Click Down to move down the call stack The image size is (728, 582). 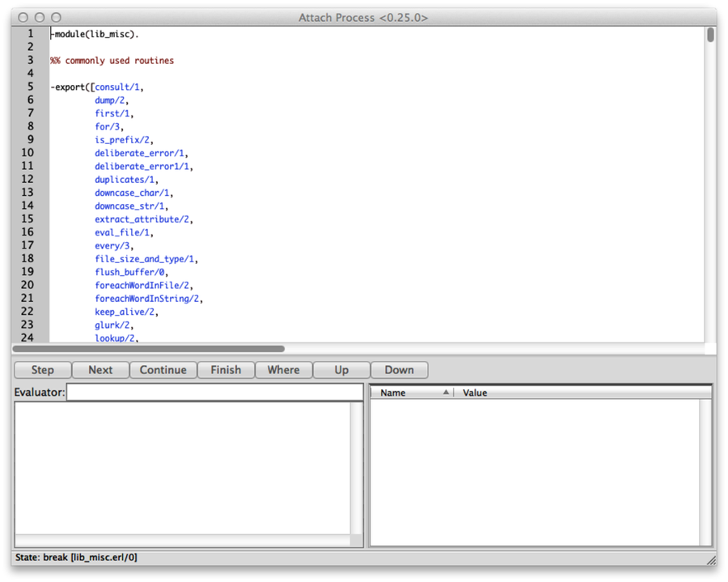(399, 369)
